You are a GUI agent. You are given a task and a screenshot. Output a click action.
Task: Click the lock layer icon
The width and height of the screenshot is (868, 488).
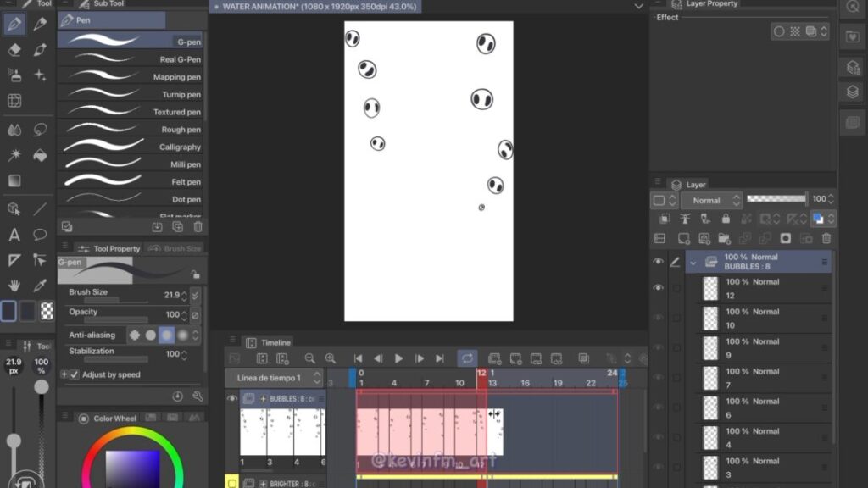point(726,219)
